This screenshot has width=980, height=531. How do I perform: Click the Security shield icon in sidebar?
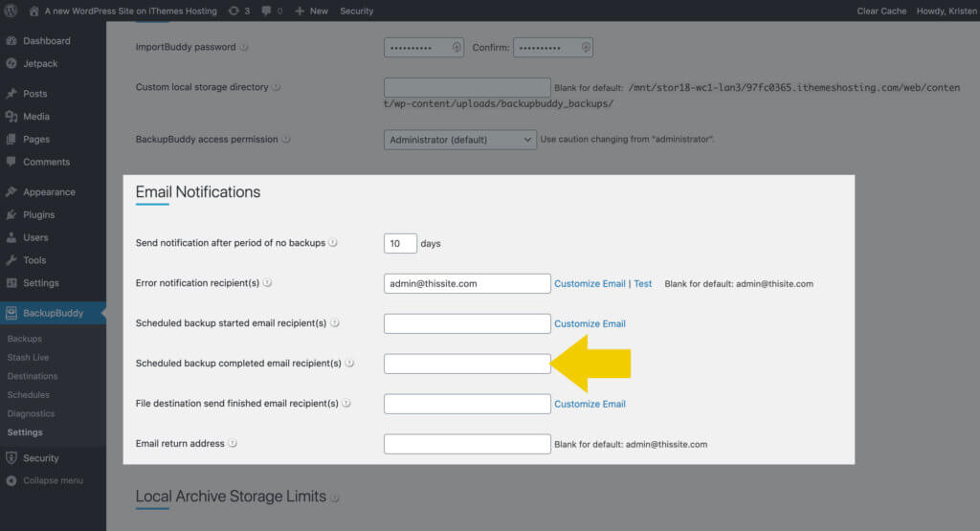[x=11, y=458]
